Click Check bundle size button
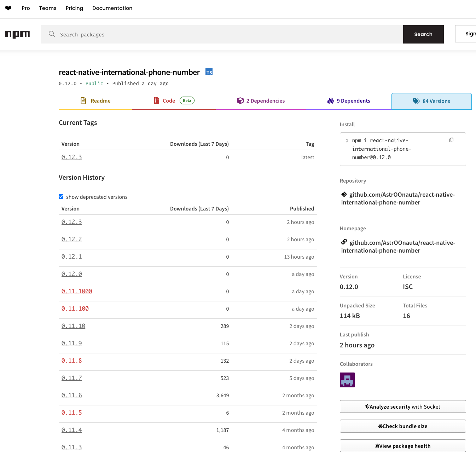This screenshot has height=456, width=476. pyautogui.click(x=403, y=426)
